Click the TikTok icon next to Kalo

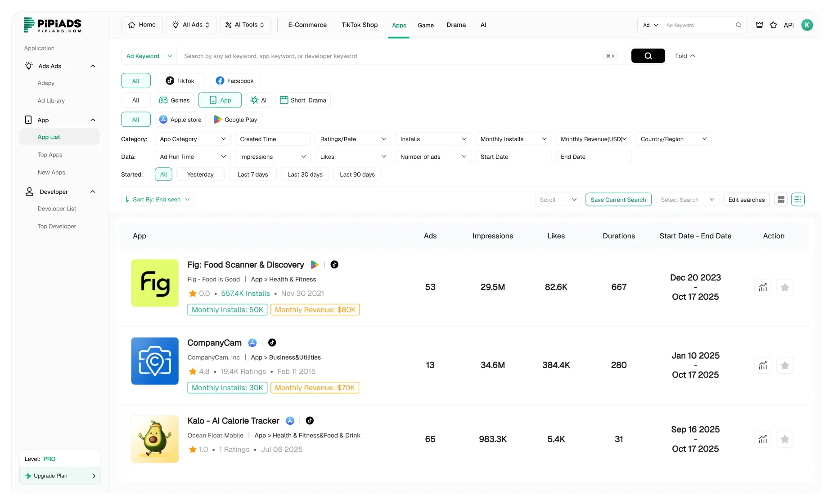tap(310, 421)
